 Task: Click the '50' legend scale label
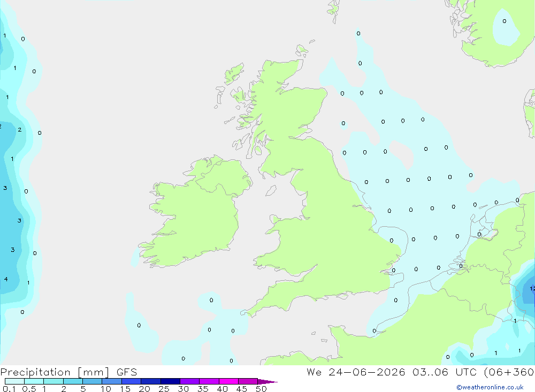click(x=261, y=389)
